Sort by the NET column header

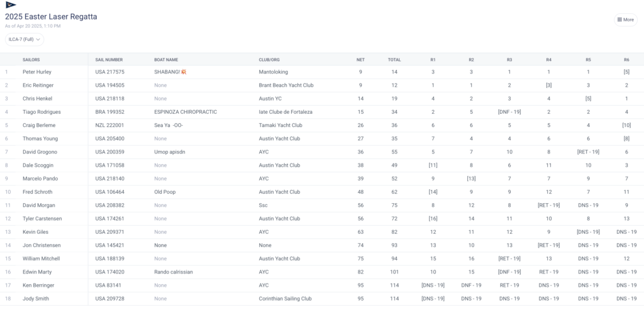coord(360,60)
